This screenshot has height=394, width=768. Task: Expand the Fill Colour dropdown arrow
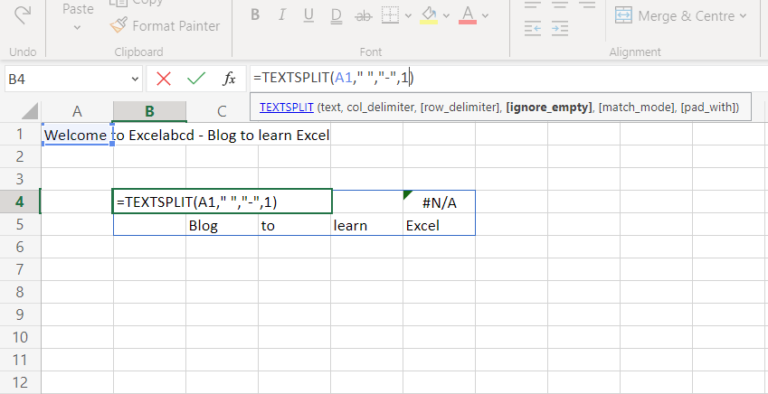(446, 16)
